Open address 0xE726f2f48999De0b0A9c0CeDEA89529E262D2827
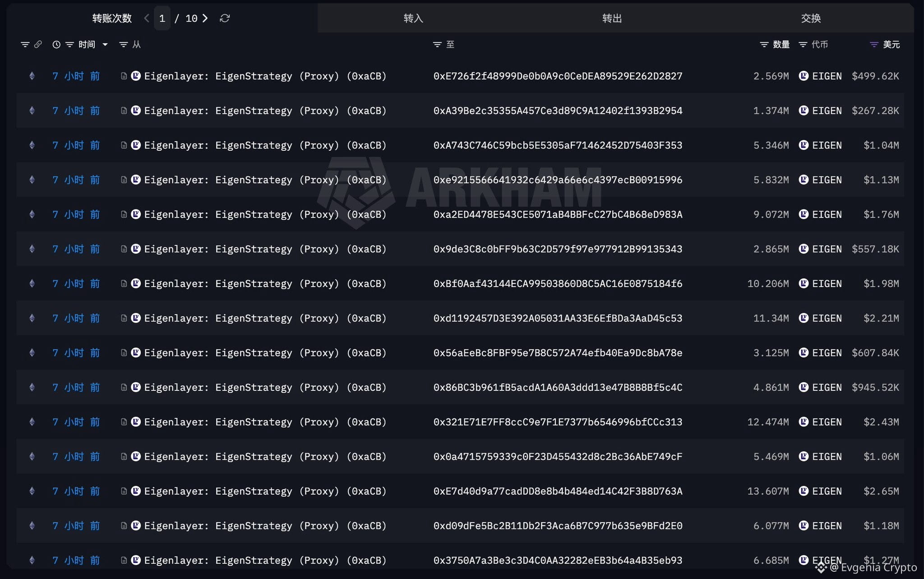 558,76
